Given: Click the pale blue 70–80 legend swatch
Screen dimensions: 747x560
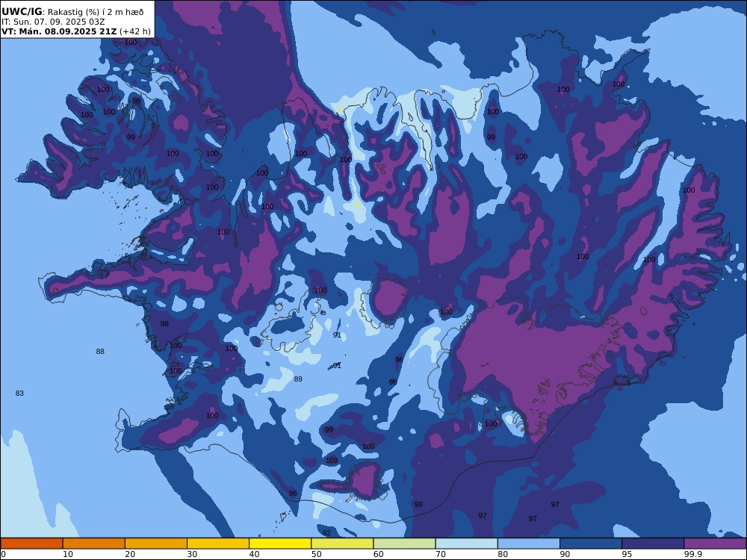Looking at the screenshot, I should (467, 544).
